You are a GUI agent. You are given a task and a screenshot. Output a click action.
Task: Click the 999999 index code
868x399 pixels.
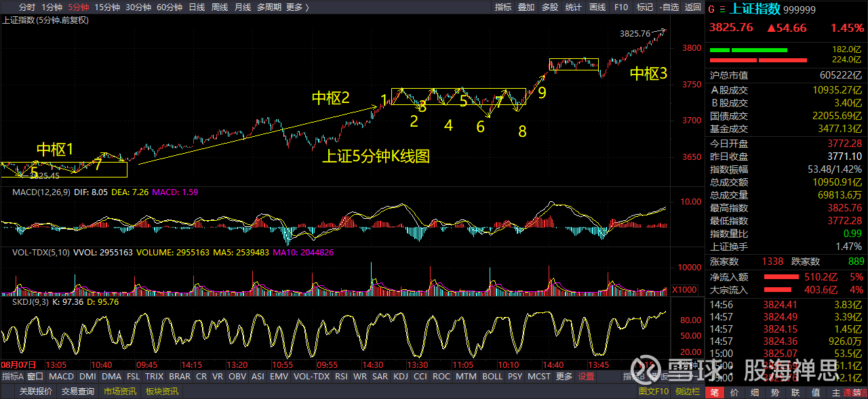800,10
